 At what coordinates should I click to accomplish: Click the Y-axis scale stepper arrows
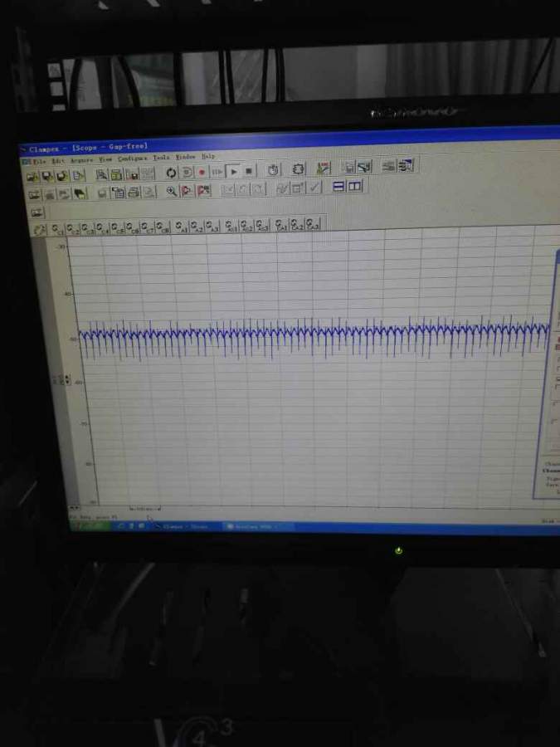tap(66, 379)
